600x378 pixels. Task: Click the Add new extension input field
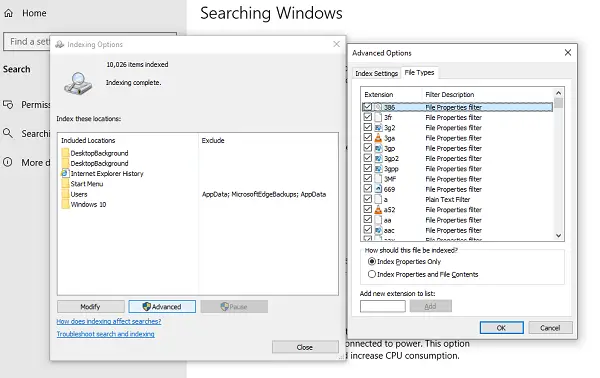click(383, 306)
